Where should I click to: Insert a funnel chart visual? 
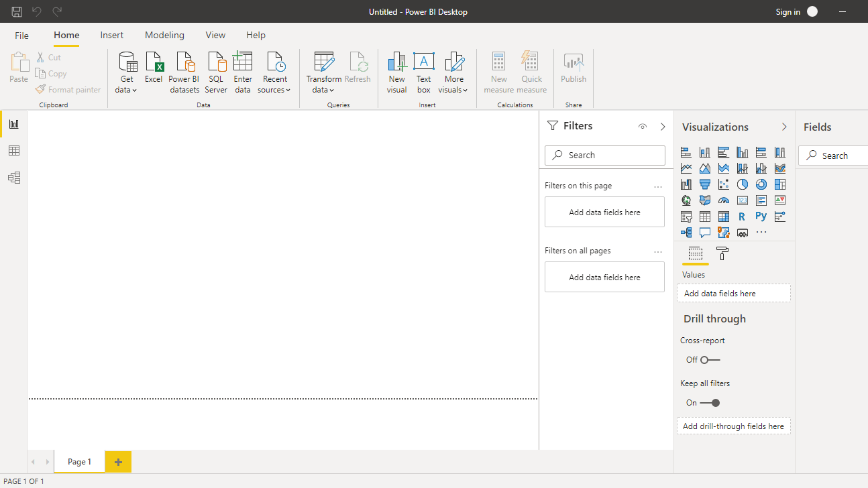click(704, 184)
